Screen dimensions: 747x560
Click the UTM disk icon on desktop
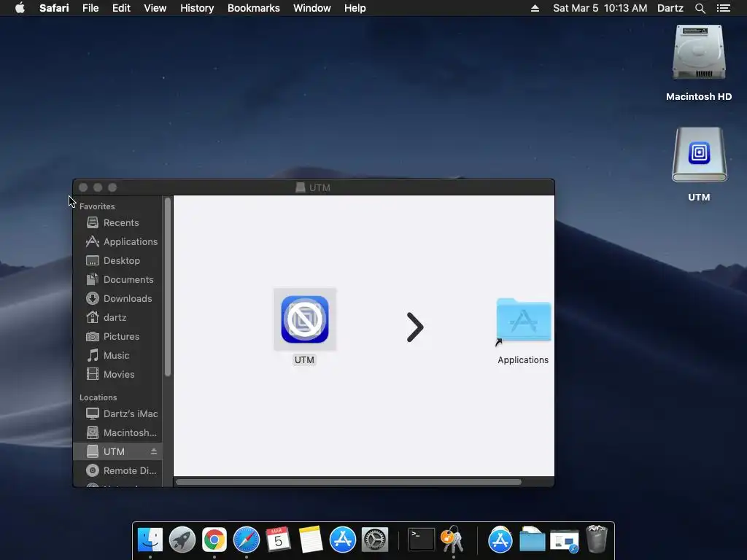coord(699,155)
